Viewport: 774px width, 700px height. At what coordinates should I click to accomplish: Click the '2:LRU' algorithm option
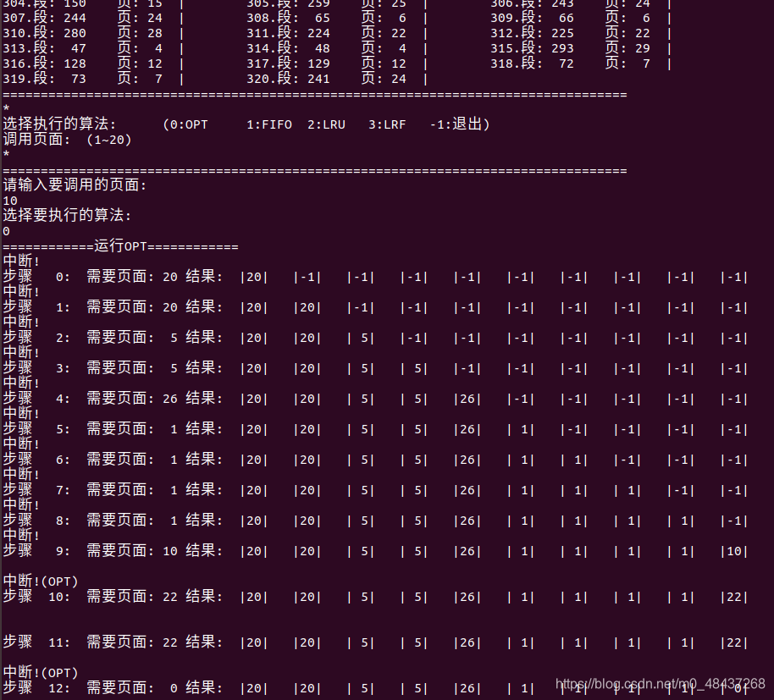tap(326, 124)
